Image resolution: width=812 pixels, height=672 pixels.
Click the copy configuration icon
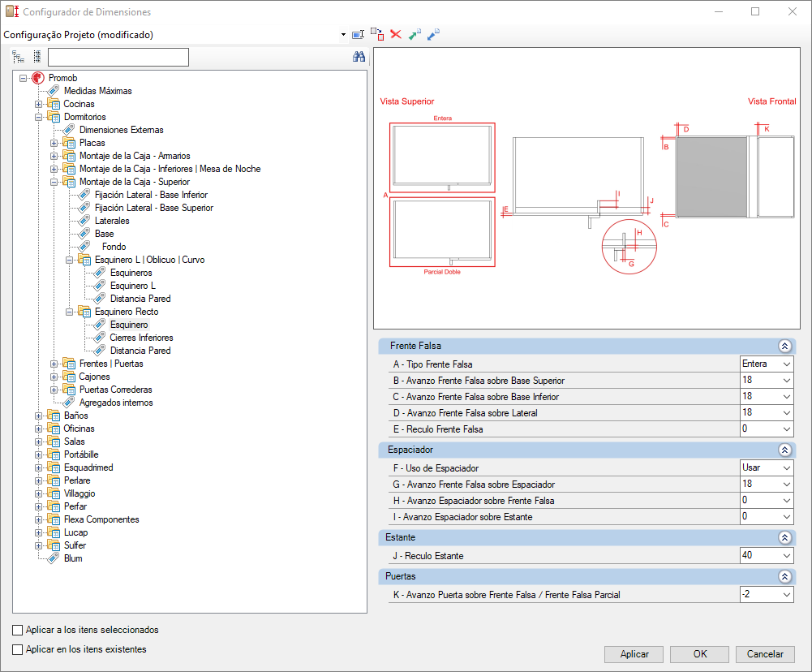[x=377, y=35]
